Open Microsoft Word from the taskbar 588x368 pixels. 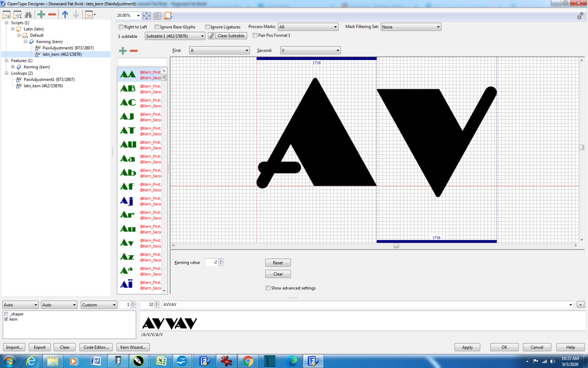(96, 361)
